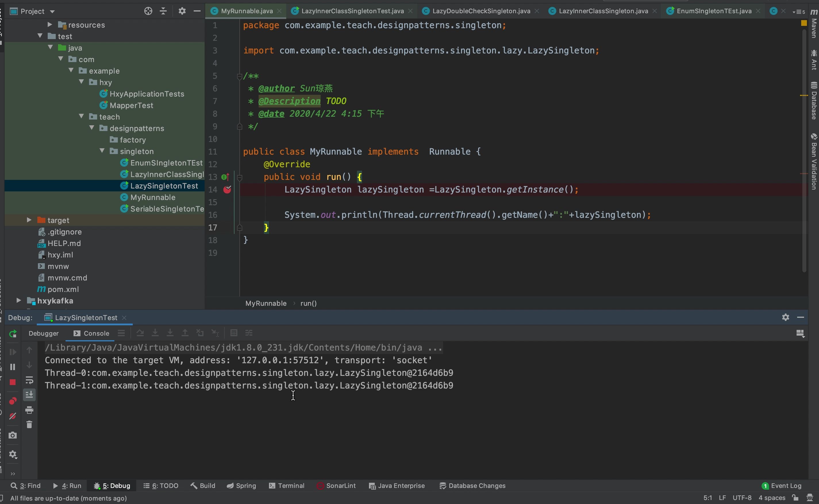Toggle scroll to end of console
The image size is (819, 504).
click(x=29, y=395)
